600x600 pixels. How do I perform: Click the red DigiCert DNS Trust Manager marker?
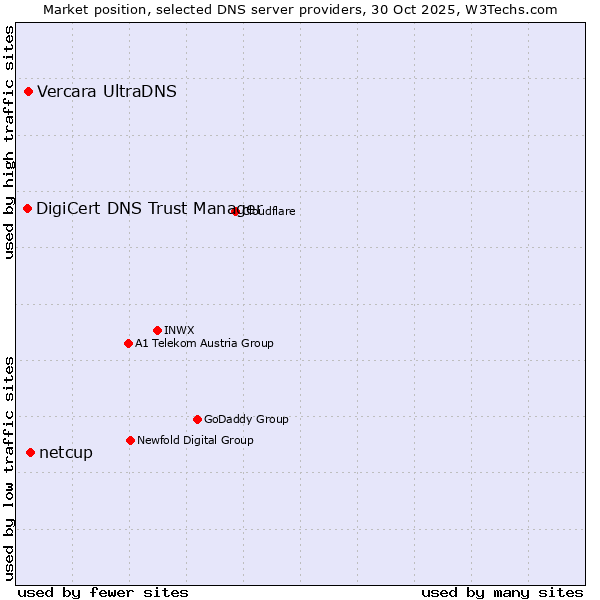(x=28, y=208)
